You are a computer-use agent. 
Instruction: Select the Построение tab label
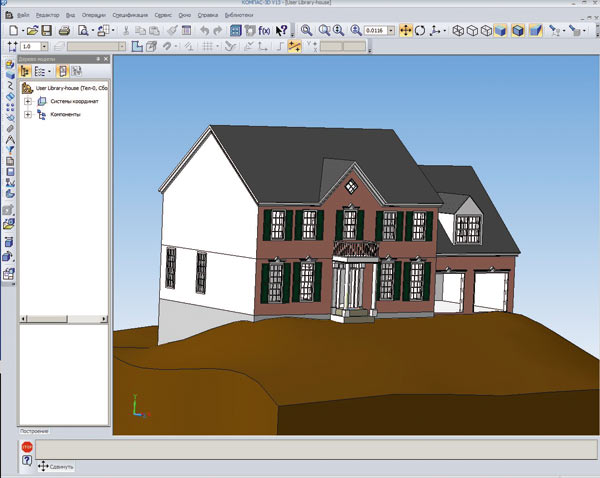coord(34,431)
